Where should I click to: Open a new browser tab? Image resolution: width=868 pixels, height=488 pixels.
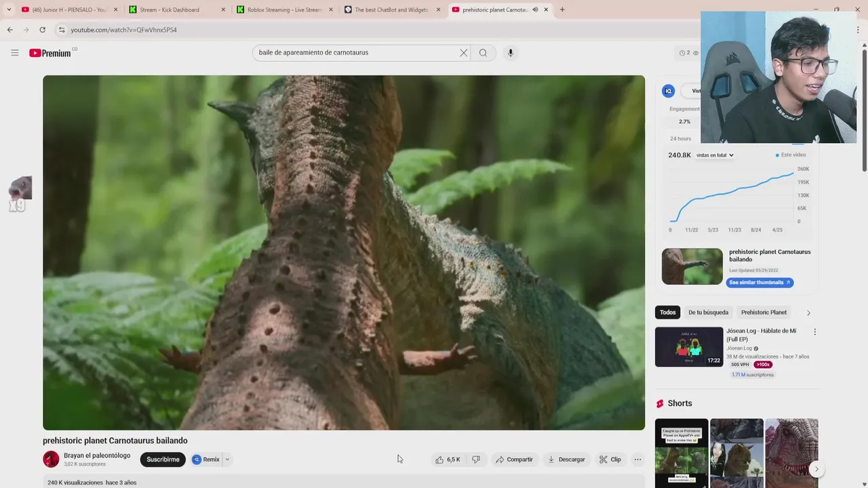coord(562,9)
